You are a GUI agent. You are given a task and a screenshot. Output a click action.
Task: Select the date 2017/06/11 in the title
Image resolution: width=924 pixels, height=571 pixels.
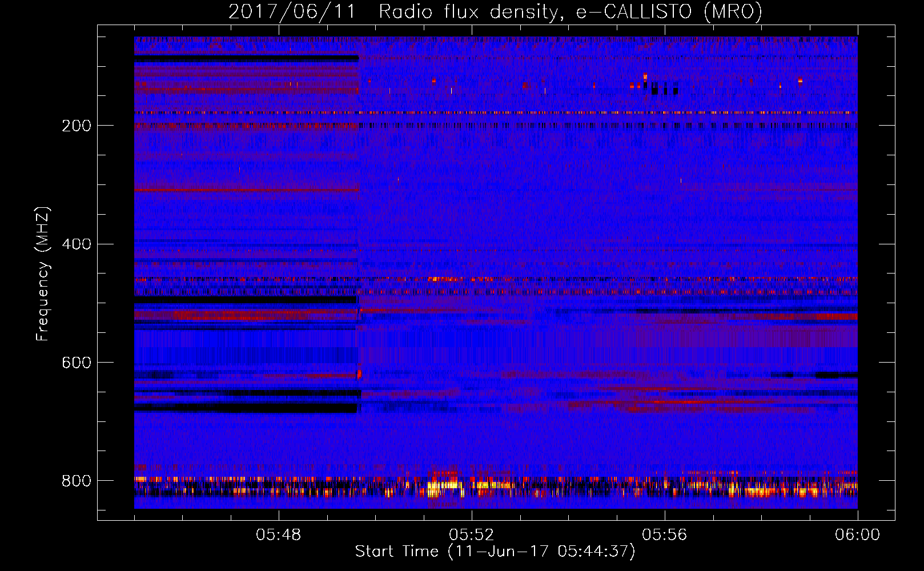click(x=292, y=12)
